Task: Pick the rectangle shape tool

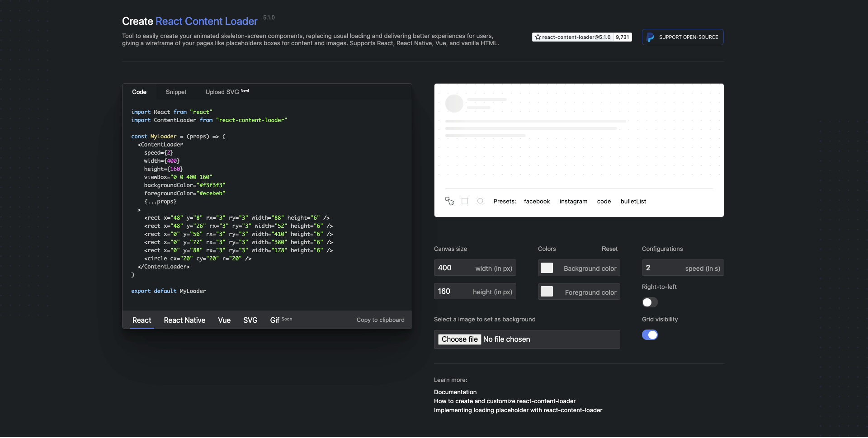Action: tap(465, 201)
